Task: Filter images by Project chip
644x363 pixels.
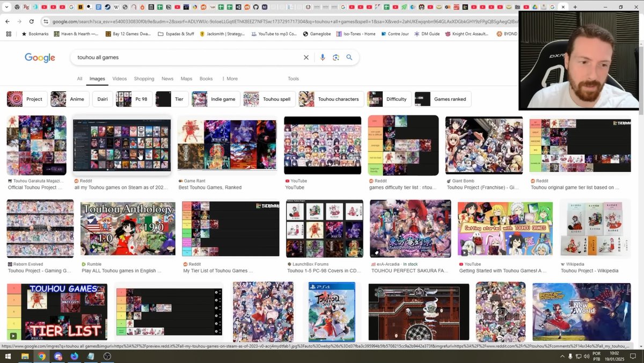Action: (27, 99)
